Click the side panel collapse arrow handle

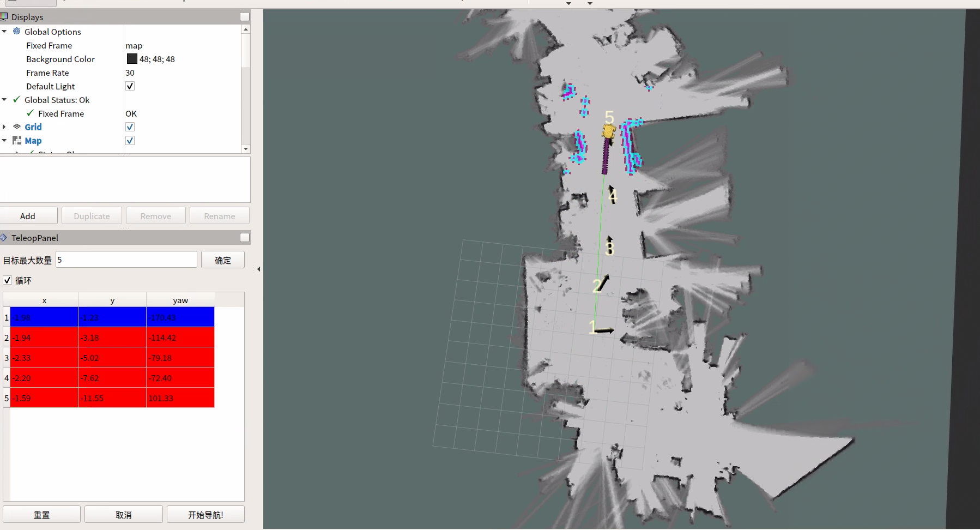click(x=258, y=269)
